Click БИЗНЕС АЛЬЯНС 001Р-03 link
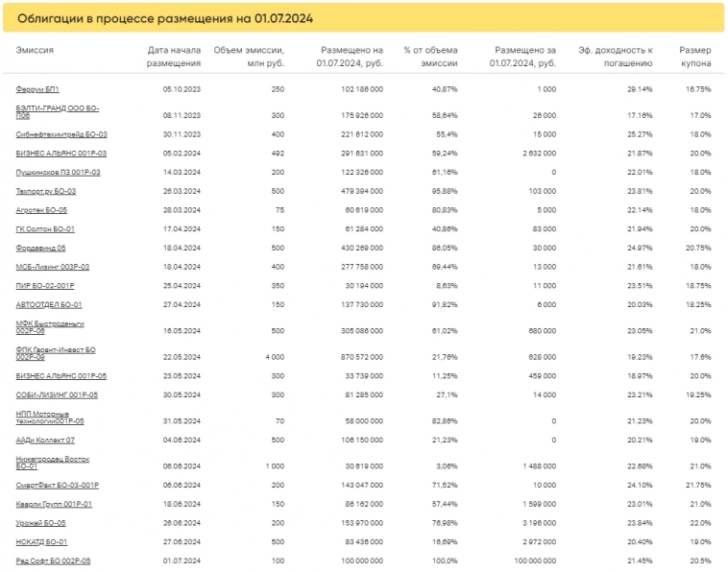This screenshot has height=572, width=728. [x=61, y=154]
